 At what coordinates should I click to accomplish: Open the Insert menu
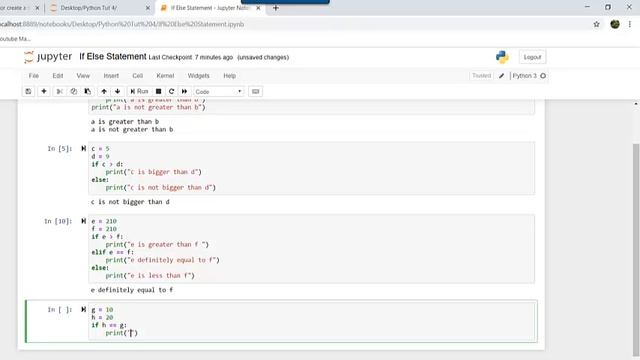[111, 76]
